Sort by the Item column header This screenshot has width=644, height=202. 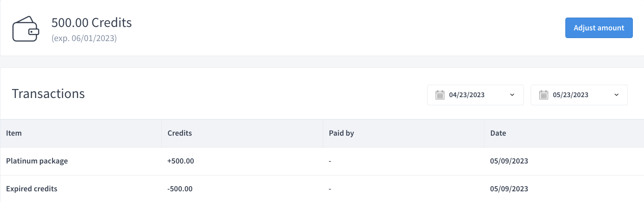(14, 133)
